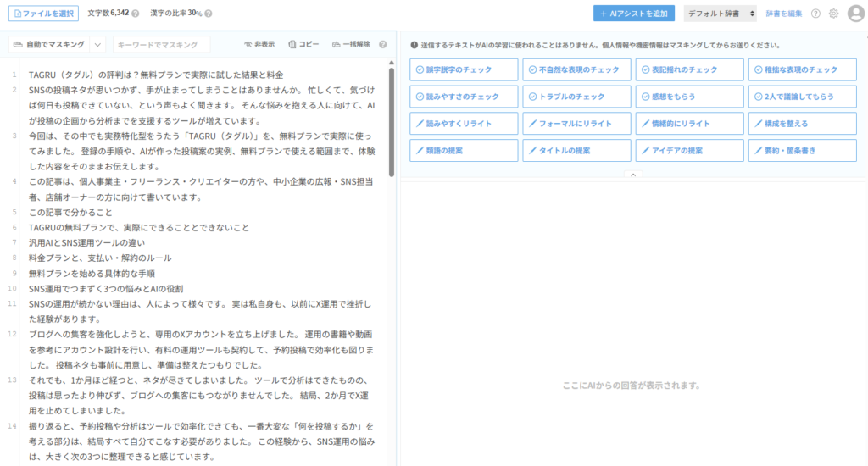Select 情緒的にリライト

pos(690,124)
